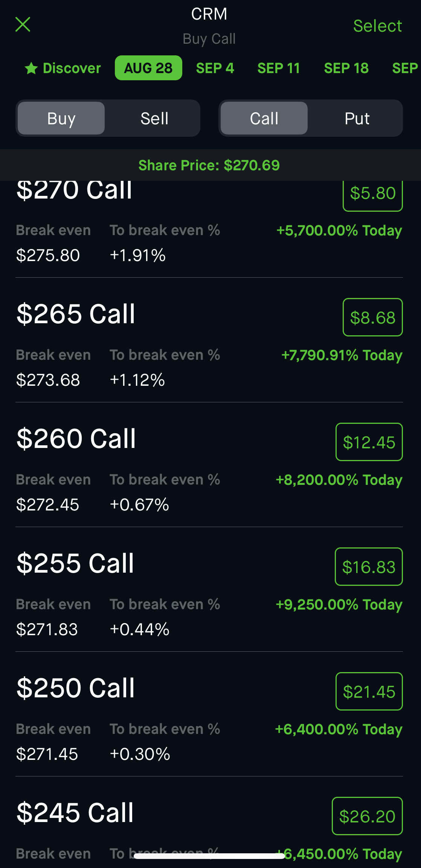Tap Select in the top right
The image size is (421, 868).
[x=377, y=26]
